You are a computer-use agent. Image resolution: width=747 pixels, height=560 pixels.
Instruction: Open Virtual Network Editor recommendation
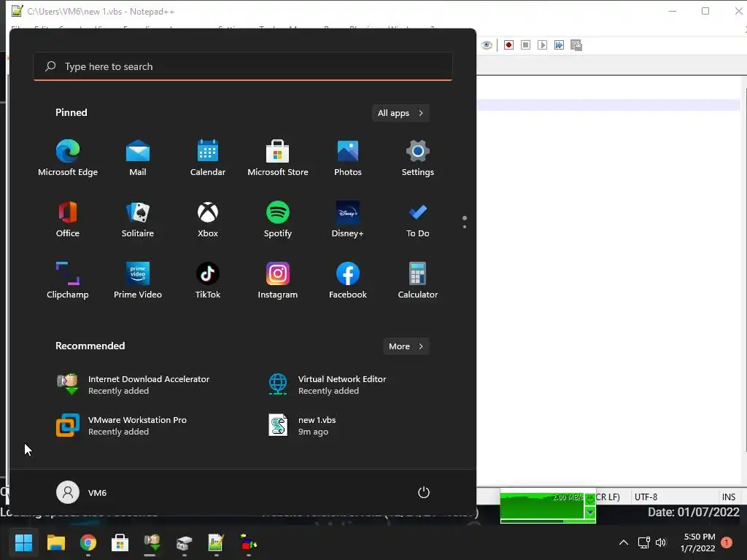pos(327,384)
